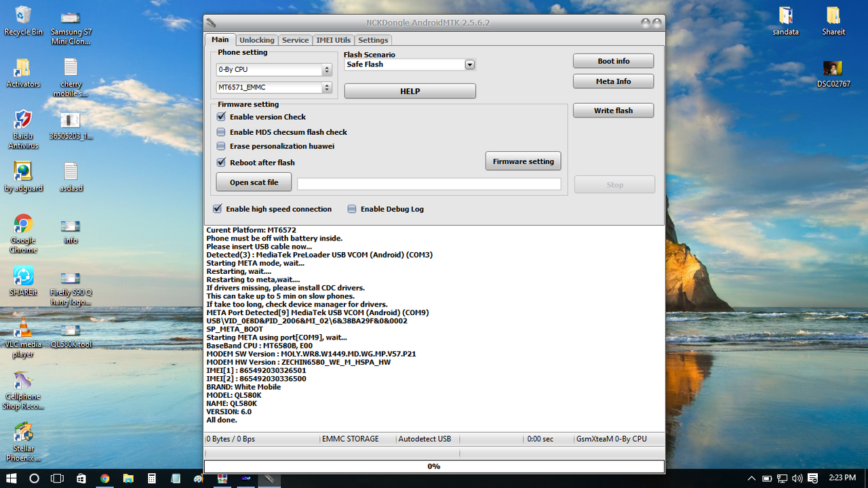The image size is (868, 488).
Task: Launch Google Chrome from the taskbar
Action: point(105,479)
